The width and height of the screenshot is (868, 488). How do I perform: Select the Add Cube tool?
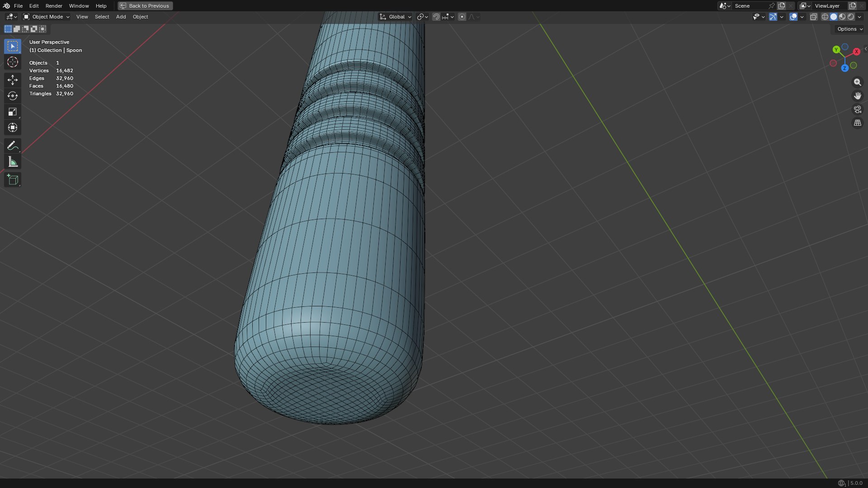pos(13,179)
